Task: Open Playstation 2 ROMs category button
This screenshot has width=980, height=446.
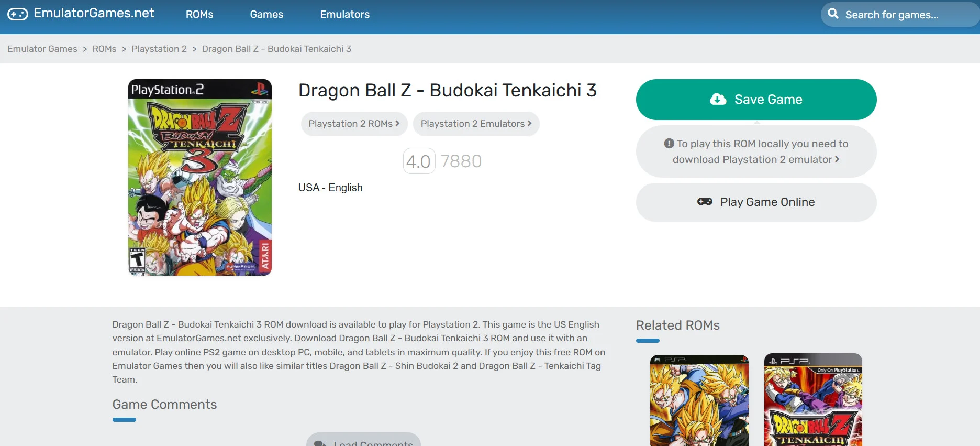Action: 354,124
